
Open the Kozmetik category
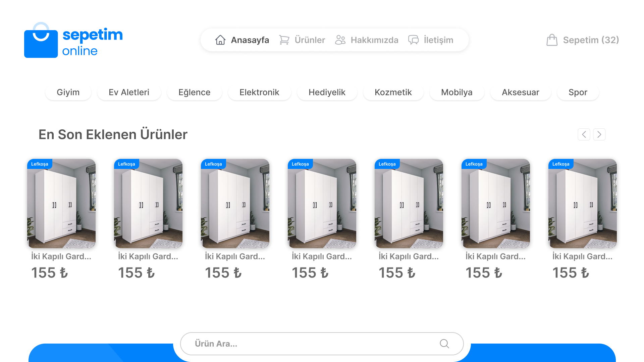[x=393, y=92]
